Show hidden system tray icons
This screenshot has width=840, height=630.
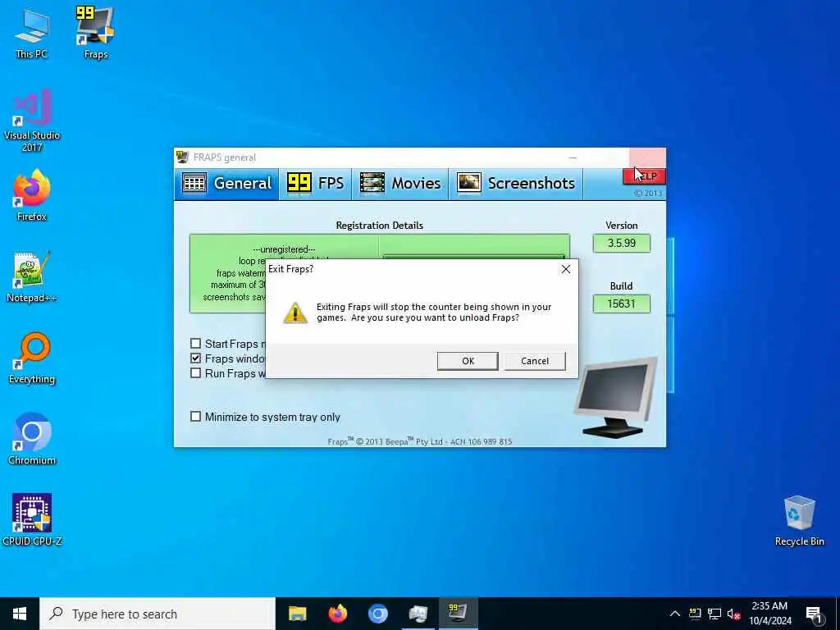pos(675,614)
